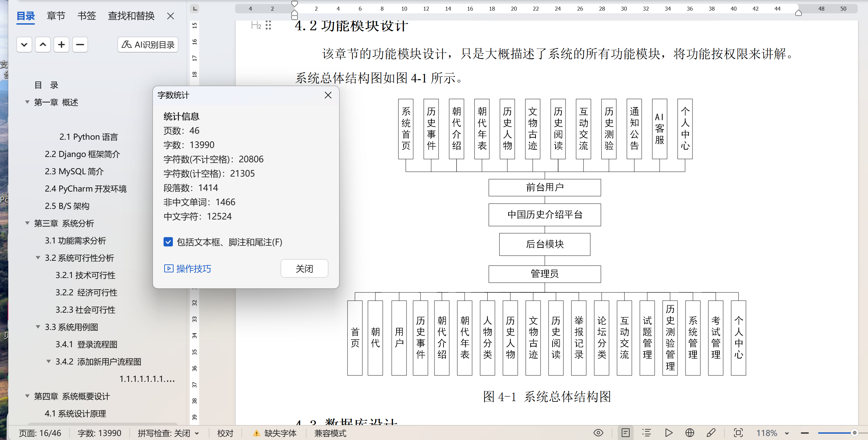Toggle 包括文本框、脚注和尾注 checkbox
This screenshot has height=440, width=868.
[x=168, y=242]
